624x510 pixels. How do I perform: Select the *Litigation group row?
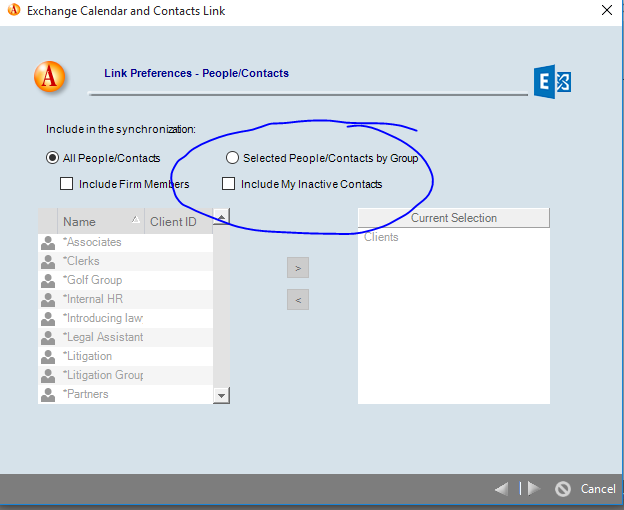pyautogui.click(x=126, y=356)
